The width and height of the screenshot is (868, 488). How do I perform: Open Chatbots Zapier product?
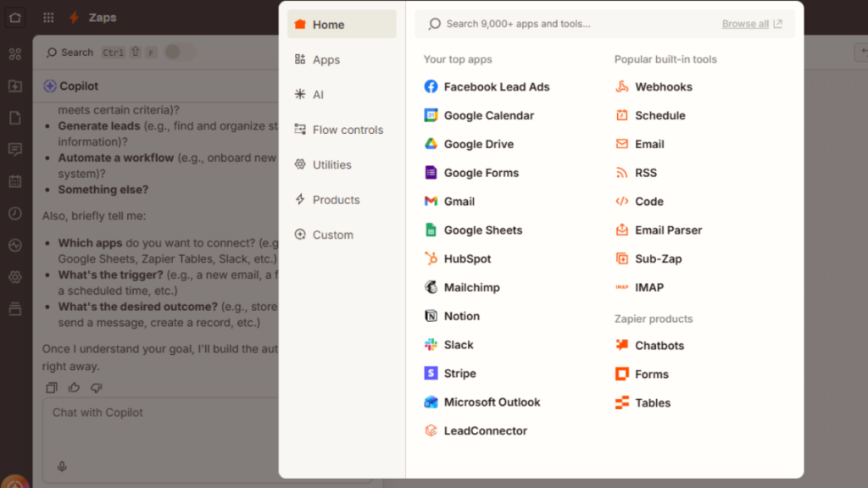(649, 346)
